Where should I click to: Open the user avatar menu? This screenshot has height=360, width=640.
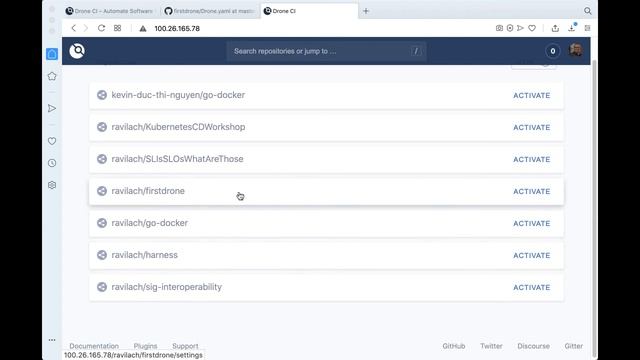pos(576,51)
